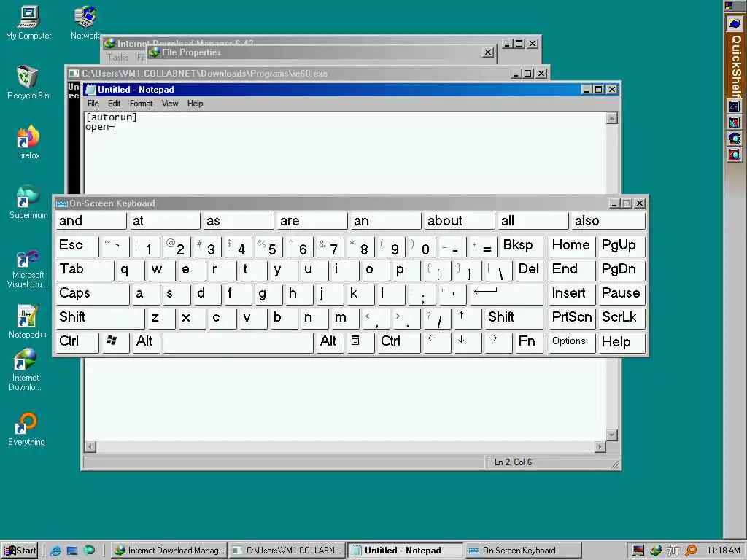Toggle the Caps key on keyboard

point(93,293)
